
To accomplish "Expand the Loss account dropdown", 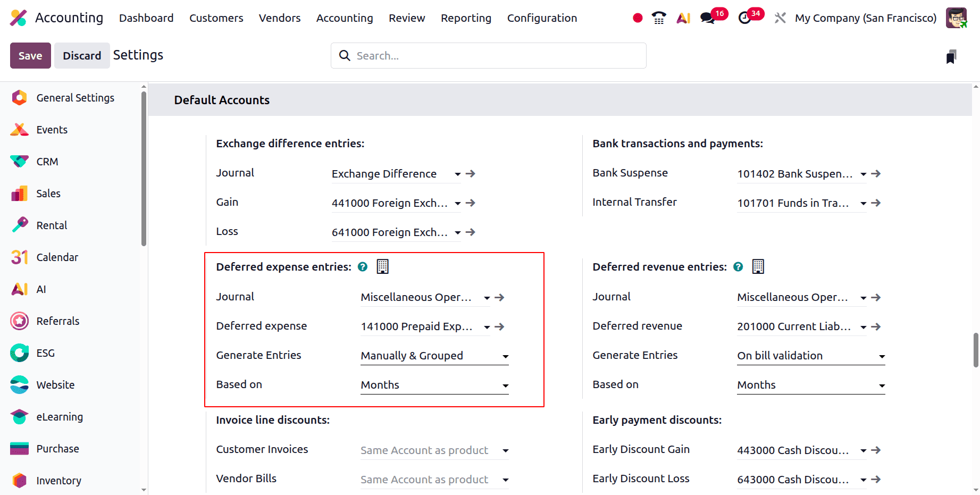I will point(458,233).
